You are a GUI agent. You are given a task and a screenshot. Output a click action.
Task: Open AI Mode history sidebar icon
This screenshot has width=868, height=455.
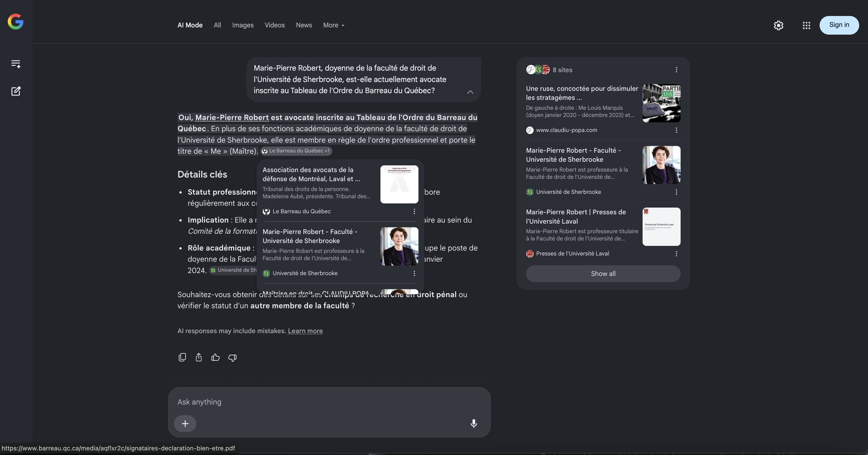click(x=16, y=64)
